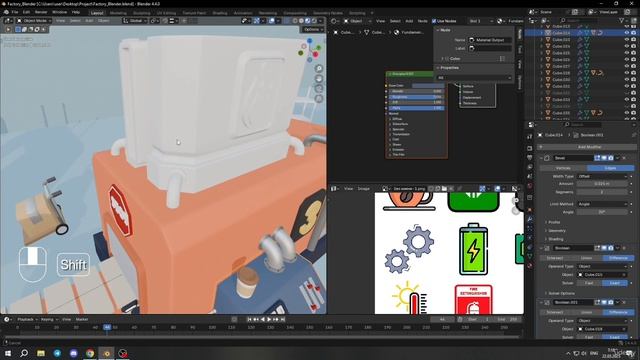Open the Material properties tab icon
Screen dimensions: 640x360
(530, 266)
